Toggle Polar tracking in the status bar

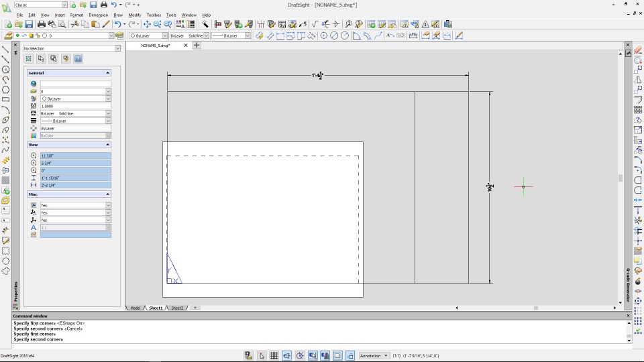coord(300,355)
